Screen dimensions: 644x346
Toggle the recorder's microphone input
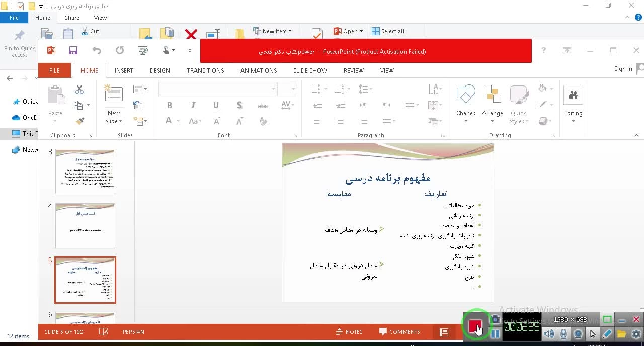[x=563, y=334]
